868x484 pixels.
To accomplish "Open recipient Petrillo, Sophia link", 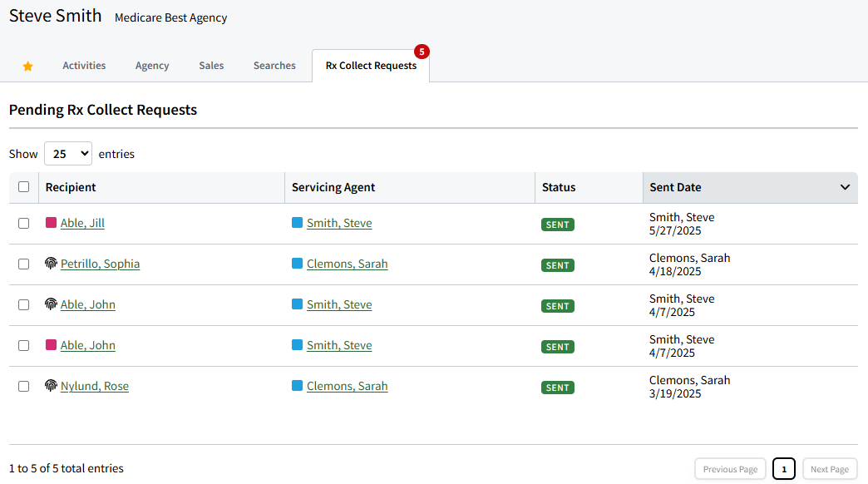I will click(101, 264).
